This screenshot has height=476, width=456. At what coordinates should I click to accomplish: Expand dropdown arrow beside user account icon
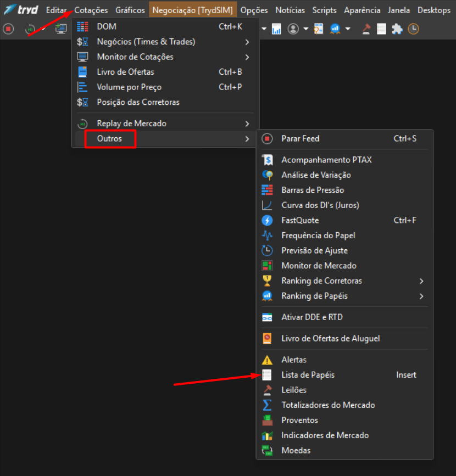306,29
